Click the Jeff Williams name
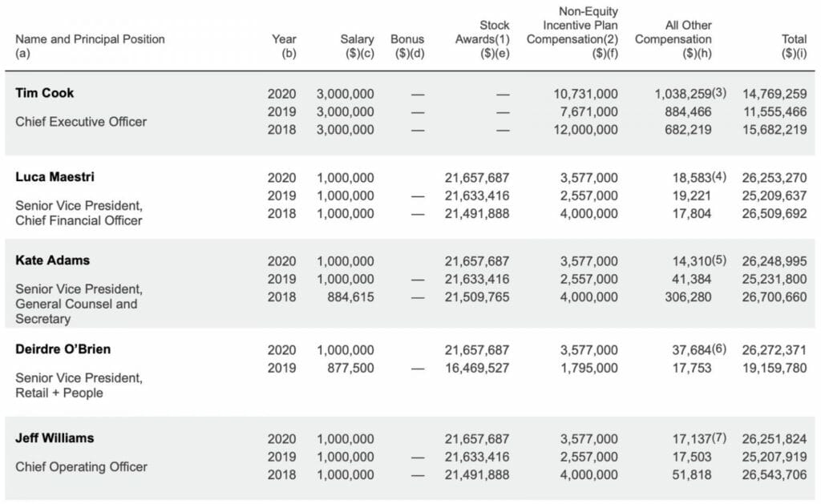The height and width of the screenshot is (504, 821). click(x=55, y=438)
